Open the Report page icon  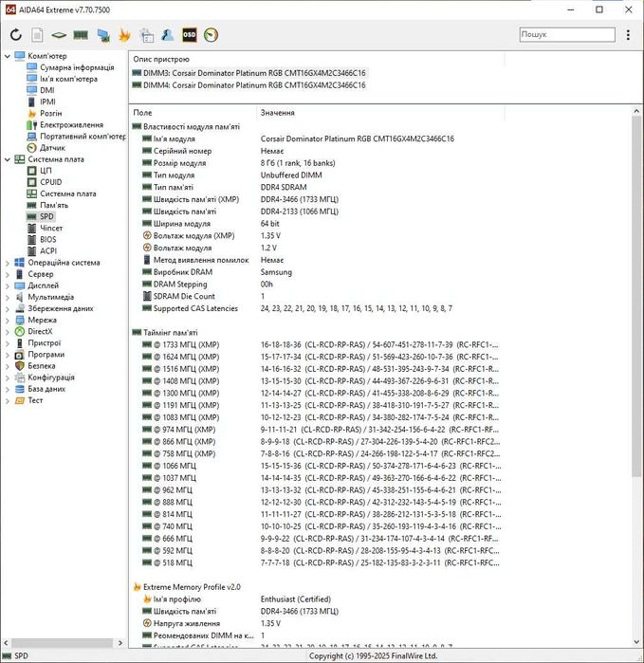pos(37,35)
